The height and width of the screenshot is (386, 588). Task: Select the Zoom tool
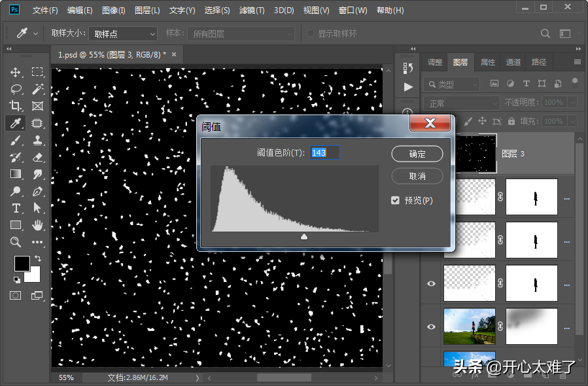tap(16, 242)
